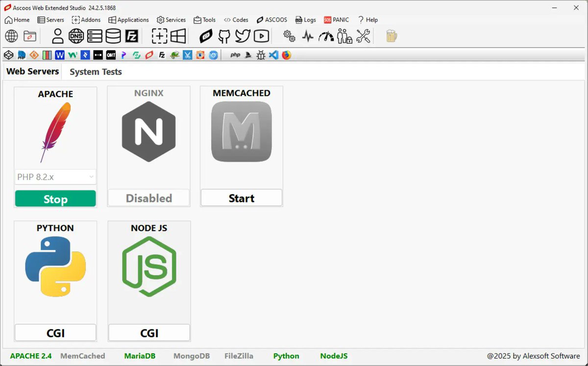Click FileZilla in the status bar
This screenshot has height=366, width=588.
click(x=240, y=356)
